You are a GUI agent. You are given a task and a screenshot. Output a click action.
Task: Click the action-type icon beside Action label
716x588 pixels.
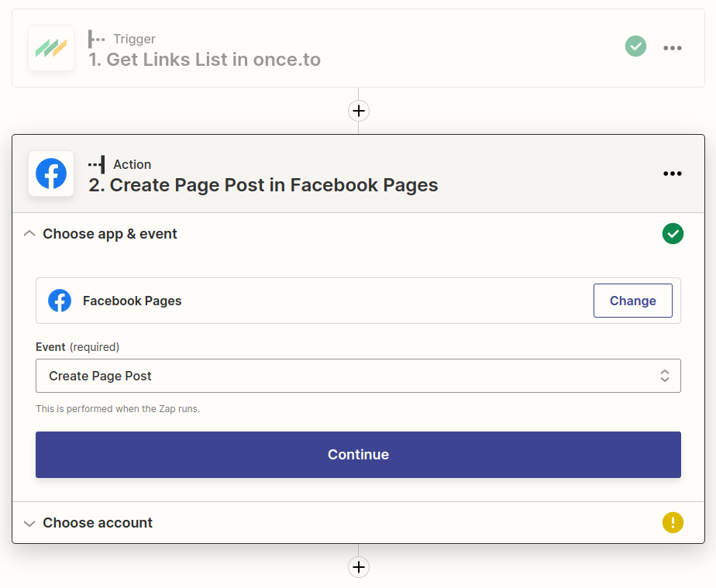point(96,164)
